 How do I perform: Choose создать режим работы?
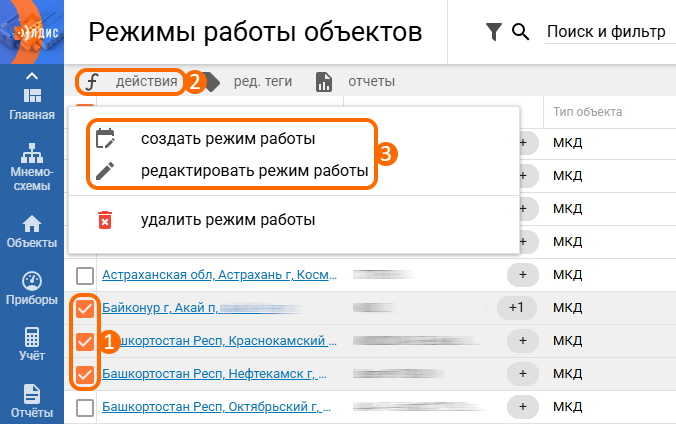pyautogui.click(x=228, y=138)
